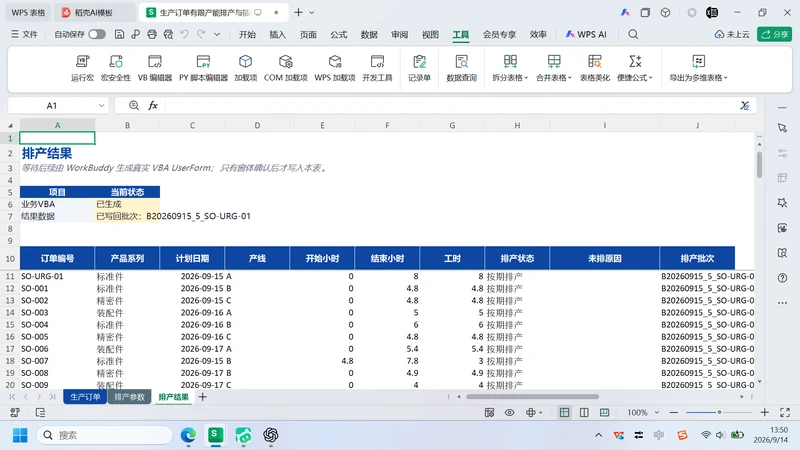Image resolution: width=800 pixels, height=450 pixels.
Task: Click the vertical scrollbar thumb
Action: click(x=760, y=164)
